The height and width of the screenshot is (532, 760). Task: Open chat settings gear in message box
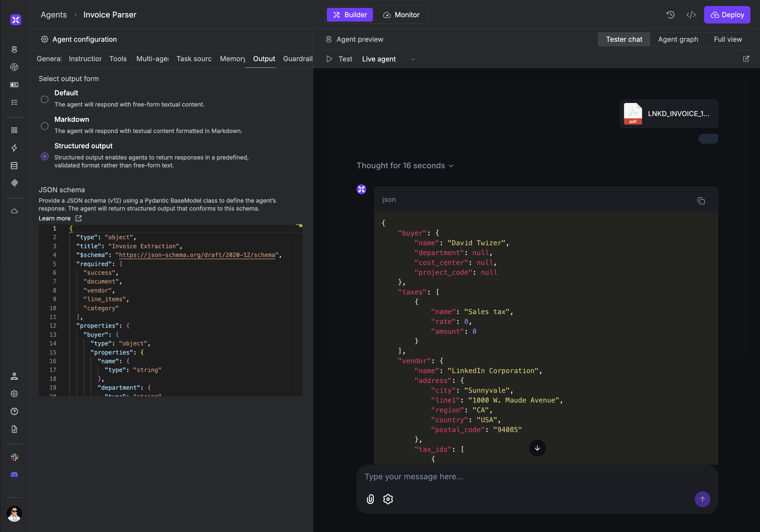388,499
